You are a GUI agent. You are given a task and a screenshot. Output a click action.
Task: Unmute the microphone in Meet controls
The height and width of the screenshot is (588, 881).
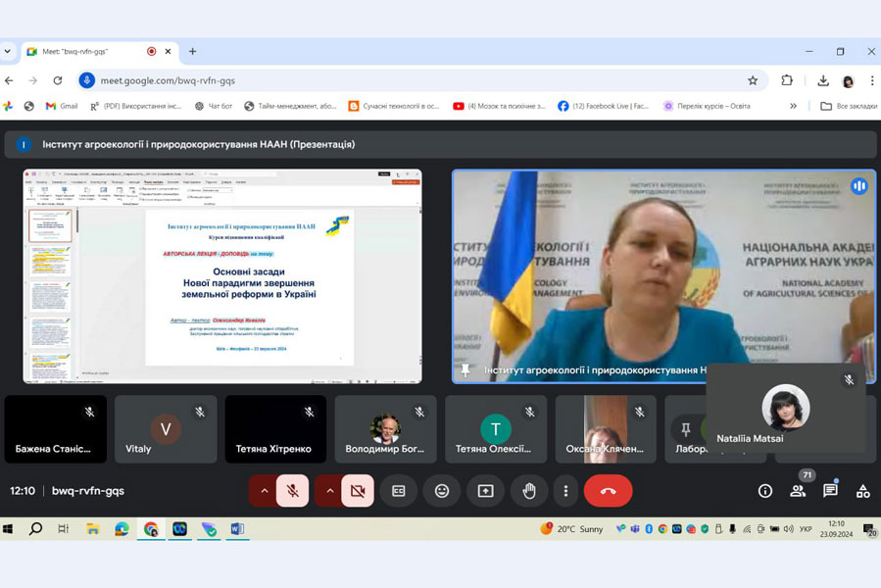pyautogui.click(x=292, y=491)
